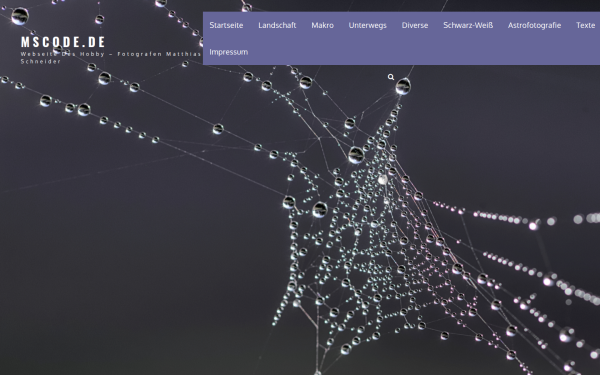The width and height of the screenshot is (600, 375).
Task: Open the Astrofotografie menu item
Action: pos(534,25)
